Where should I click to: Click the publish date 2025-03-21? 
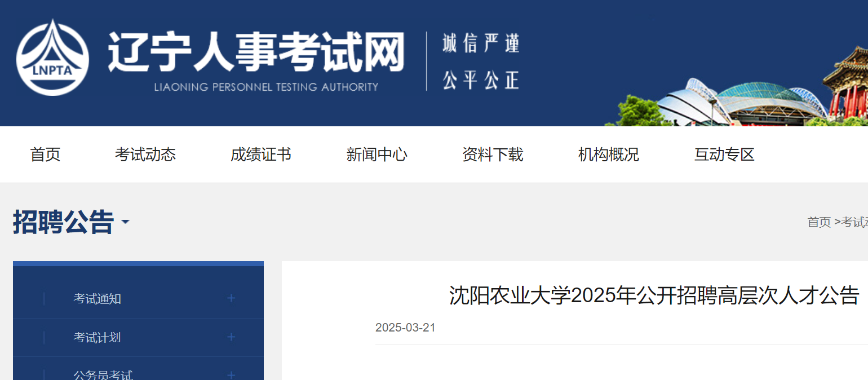coord(405,328)
